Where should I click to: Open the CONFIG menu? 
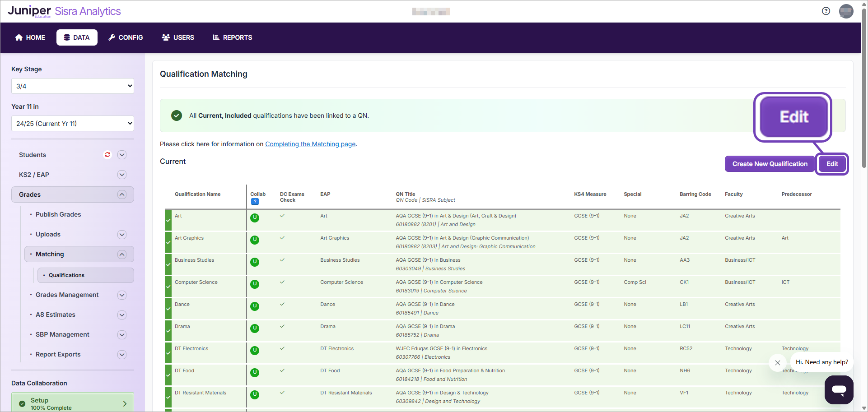click(126, 37)
